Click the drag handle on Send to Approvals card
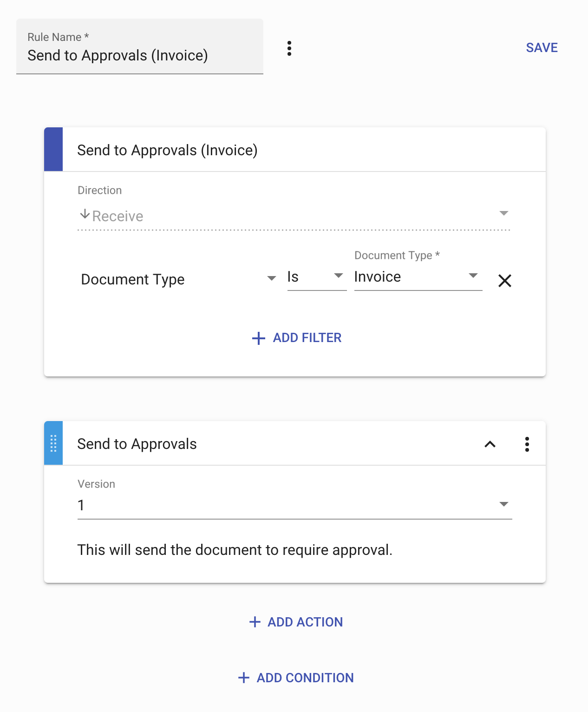The image size is (588, 712). 53,443
